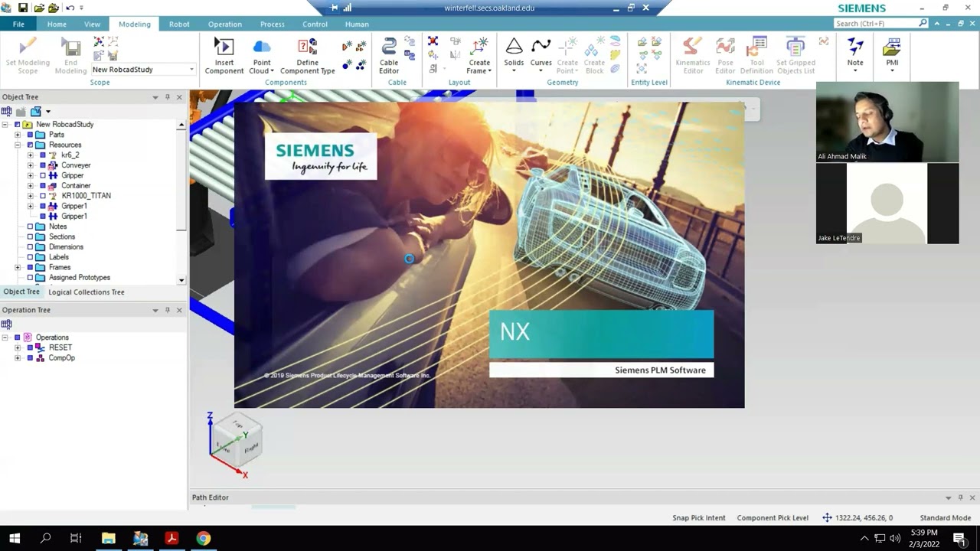Open the PMI tool
The height and width of the screenshot is (551, 980).
click(x=892, y=55)
